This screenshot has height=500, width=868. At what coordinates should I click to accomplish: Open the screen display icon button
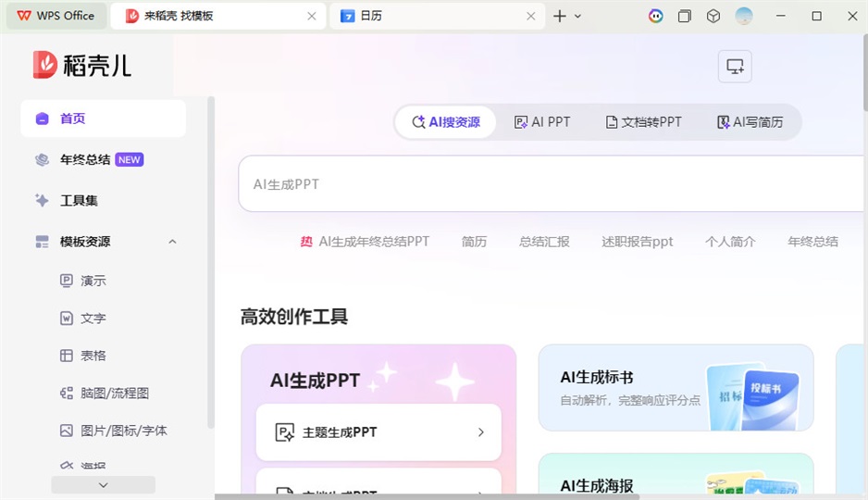point(735,67)
